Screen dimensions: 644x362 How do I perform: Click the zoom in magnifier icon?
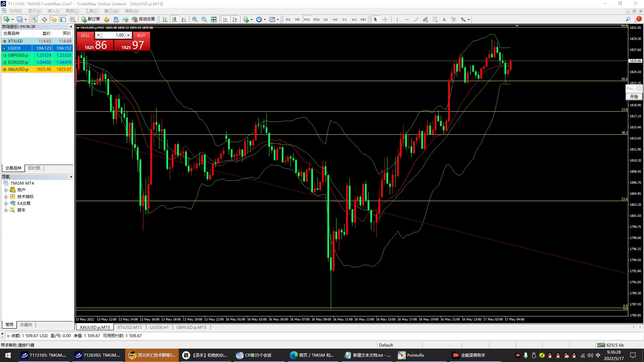click(x=195, y=19)
